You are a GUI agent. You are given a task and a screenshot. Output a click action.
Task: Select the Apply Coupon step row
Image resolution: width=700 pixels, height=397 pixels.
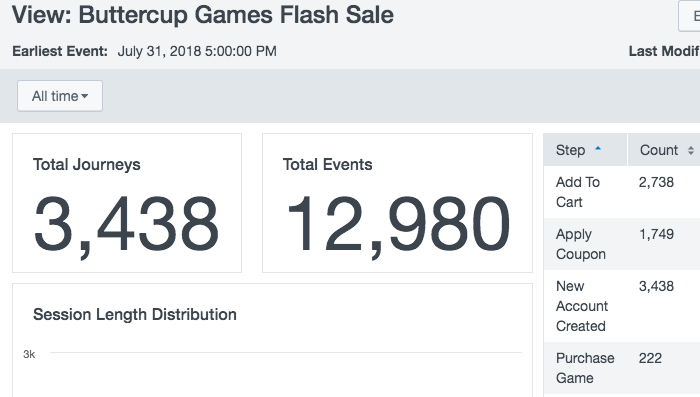click(x=622, y=244)
